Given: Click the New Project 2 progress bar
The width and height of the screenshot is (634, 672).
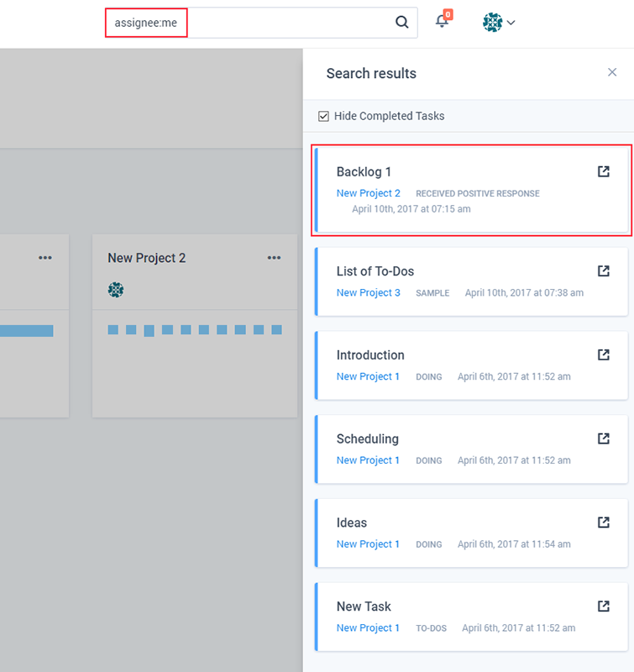Looking at the screenshot, I should (195, 330).
